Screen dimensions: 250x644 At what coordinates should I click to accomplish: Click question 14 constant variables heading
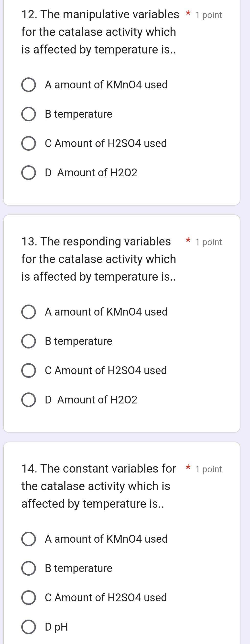98,486
